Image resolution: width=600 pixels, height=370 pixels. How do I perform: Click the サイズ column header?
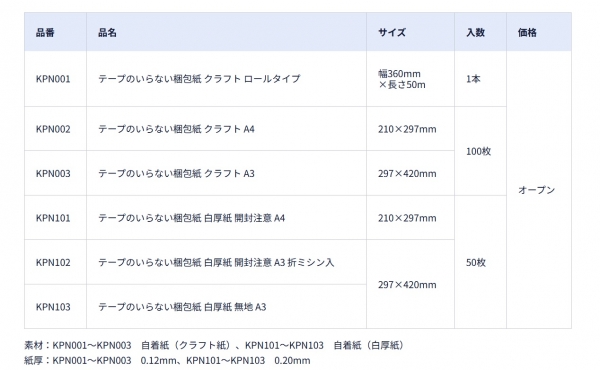[392, 33]
